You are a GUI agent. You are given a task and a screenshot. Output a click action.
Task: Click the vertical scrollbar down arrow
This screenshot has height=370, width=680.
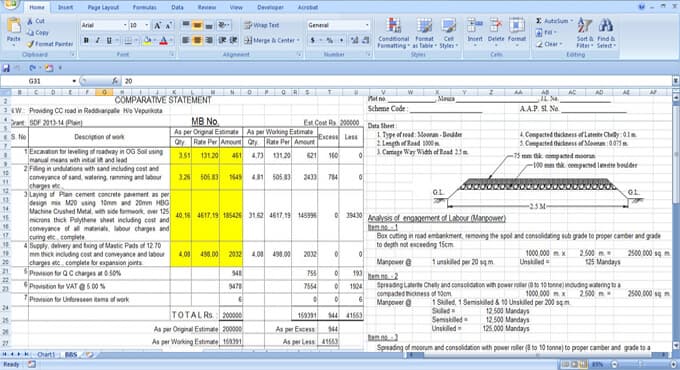click(x=676, y=346)
